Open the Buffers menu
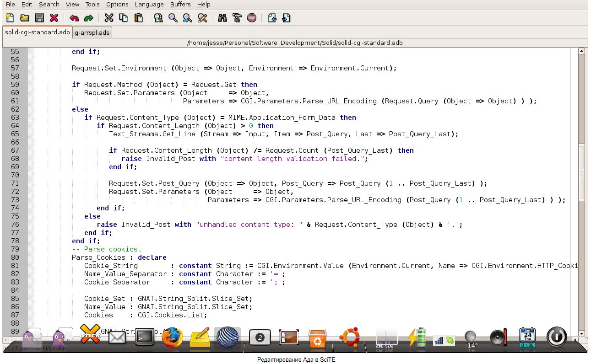This screenshot has width=591, height=364. pos(180,4)
